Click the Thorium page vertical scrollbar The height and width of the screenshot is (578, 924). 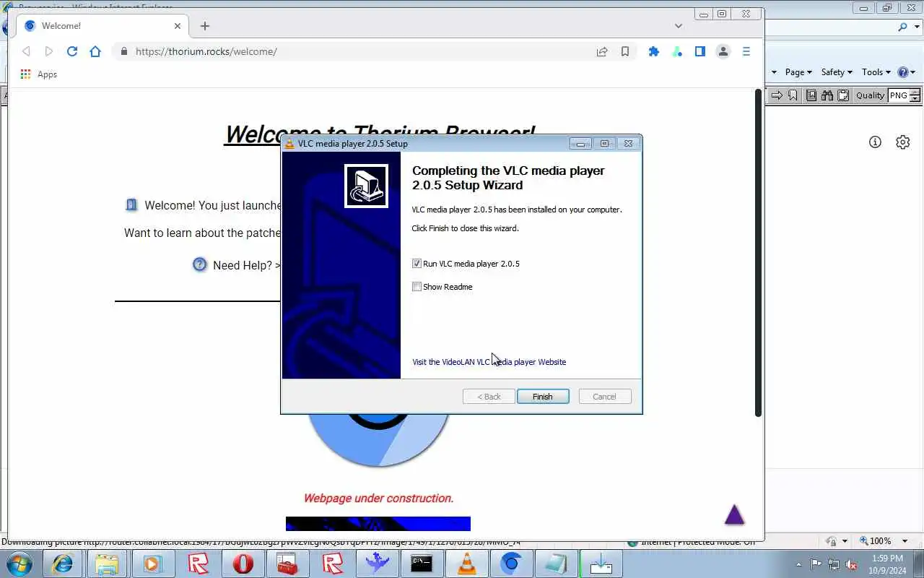pyautogui.click(x=758, y=252)
